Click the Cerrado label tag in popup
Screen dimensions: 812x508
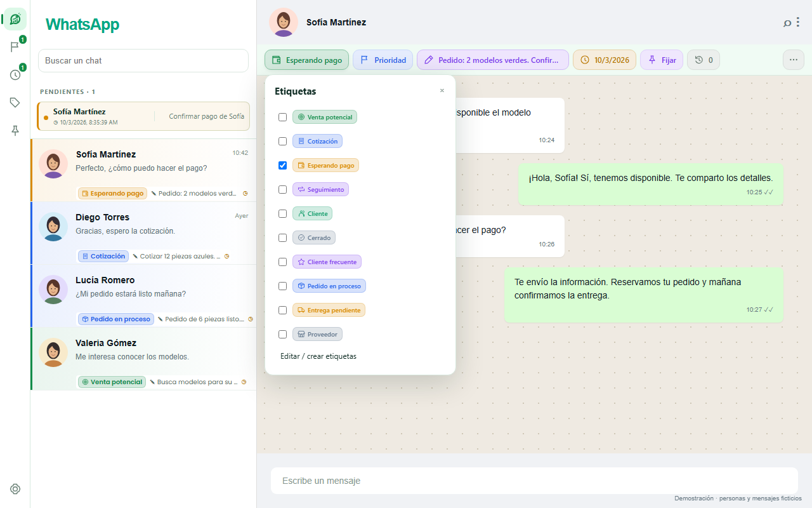(x=314, y=237)
